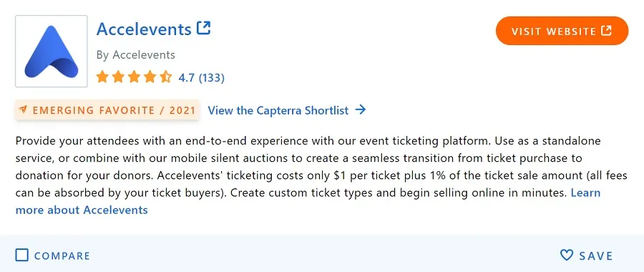Click the first orange rating star
The height and width of the screenshot is (272, 644).
point(102,77)
